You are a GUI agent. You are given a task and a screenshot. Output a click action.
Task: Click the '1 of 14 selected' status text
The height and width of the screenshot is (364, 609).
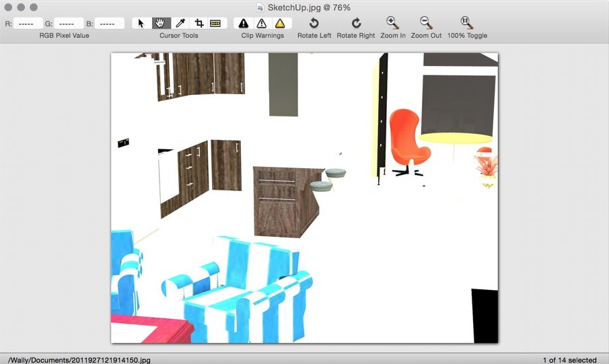[x=569, y=360]
